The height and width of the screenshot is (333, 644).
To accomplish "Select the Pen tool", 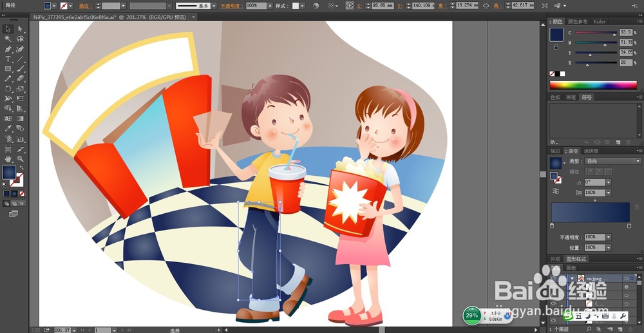I will (x=8, y=49).
